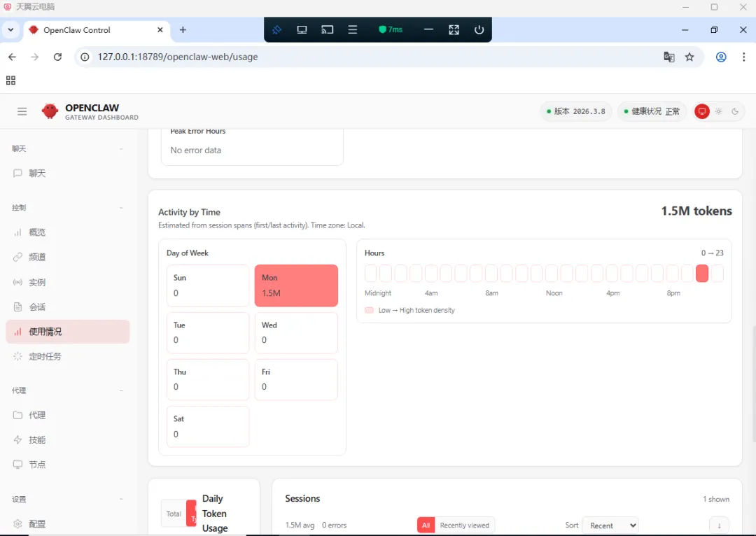
Task: Go back in browser history
Action: click(12, 57)
